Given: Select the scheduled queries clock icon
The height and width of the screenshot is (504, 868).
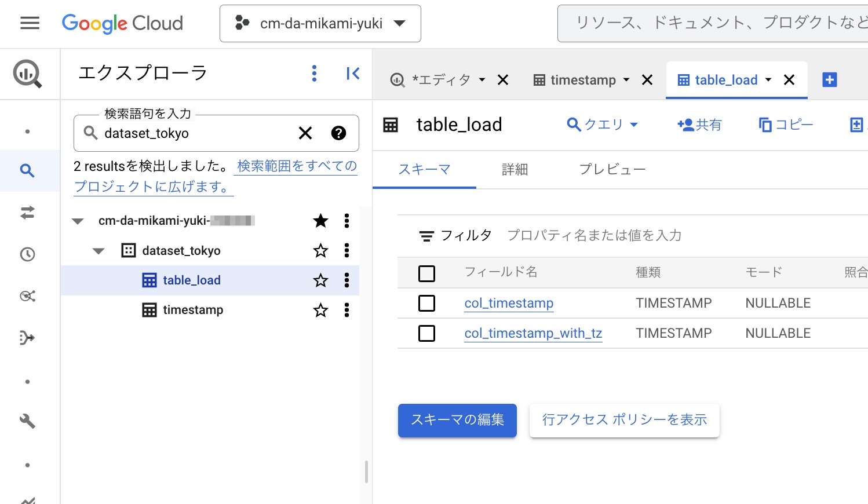Looking at the screenshot, I should (x=27, y=254).
